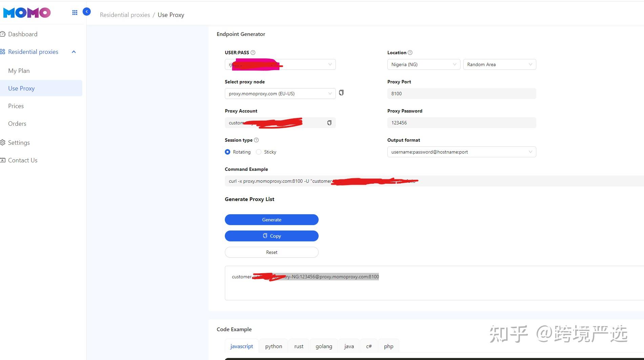Click the Contact Us sidebar icon

pos(3,160)
